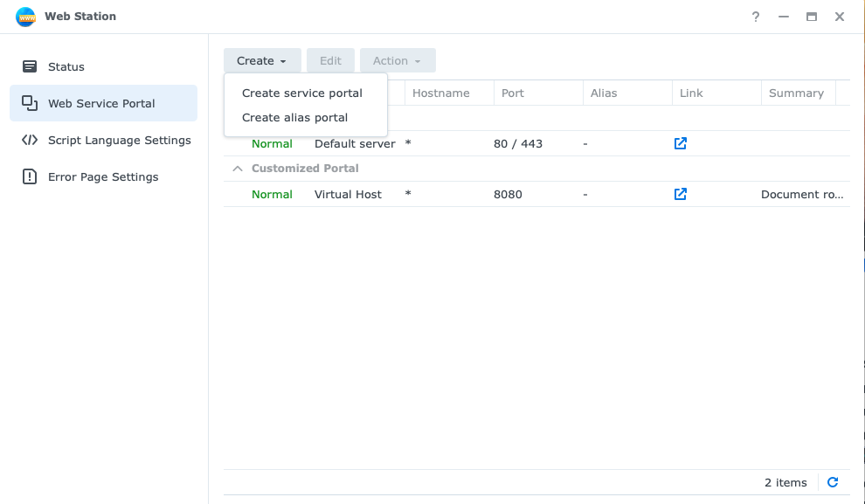Image resolution: width=865 pixels, height=504 pixels.
Task: Refresh the portal list
Action: click(833, 481)
